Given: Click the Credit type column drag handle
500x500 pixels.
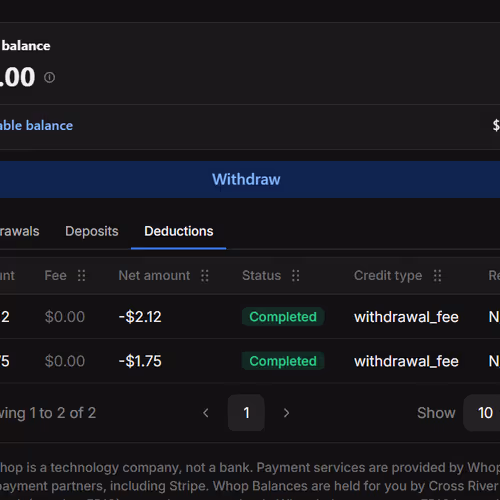Looking at the screenshot, I should (437, 276).
